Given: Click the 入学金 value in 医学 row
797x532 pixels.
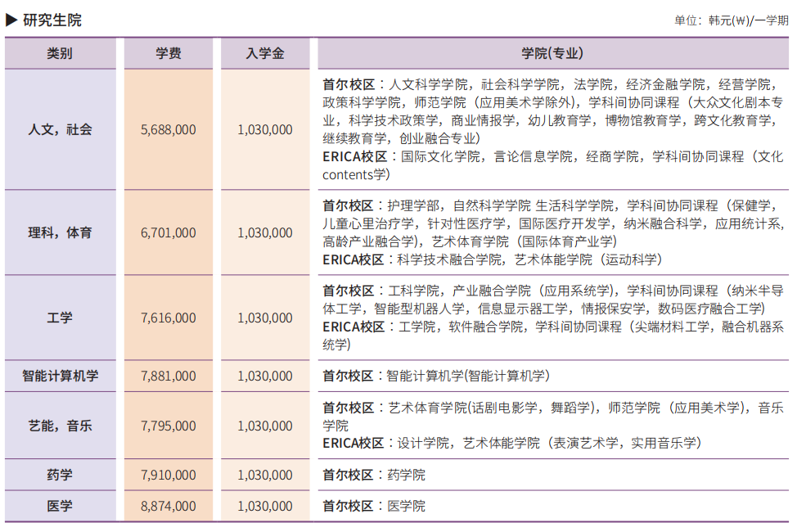Looking at the screenshot, I should (265, 506).
